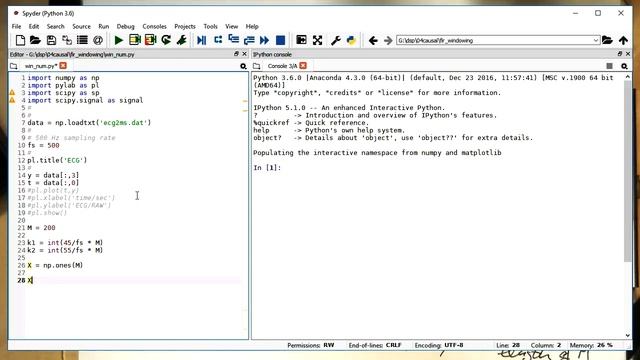Browse editor tabs with the folder icon
640x360 pixels.
[x=13, y=66]
